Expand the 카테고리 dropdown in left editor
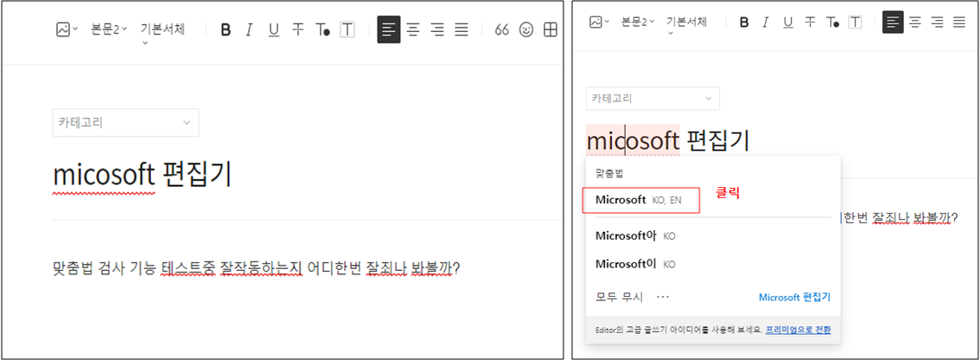980x360 pixels. coord(125,123)
